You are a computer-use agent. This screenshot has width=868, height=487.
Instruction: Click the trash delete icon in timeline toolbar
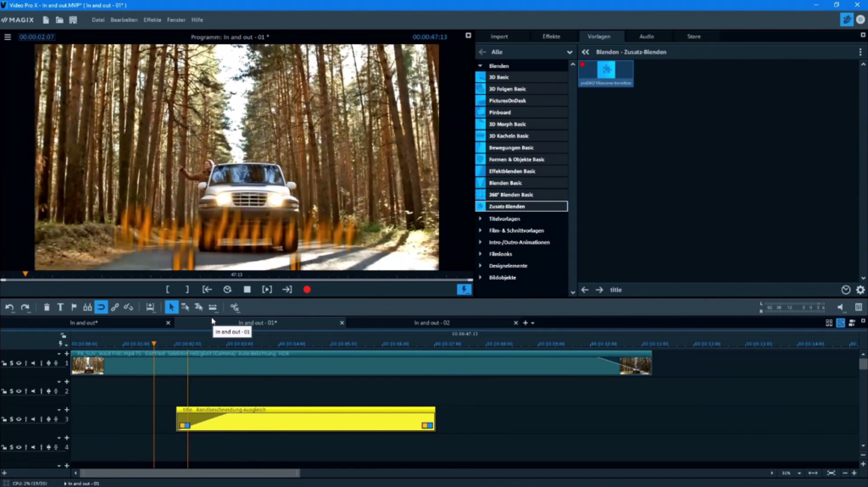point(47,307)
